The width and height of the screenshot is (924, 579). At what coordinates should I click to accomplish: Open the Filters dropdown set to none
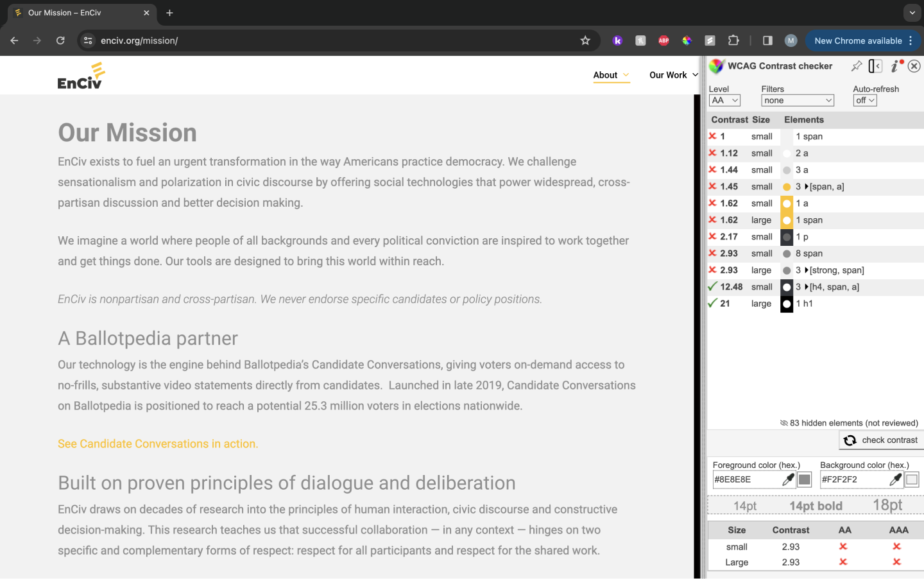pos(798,101)
